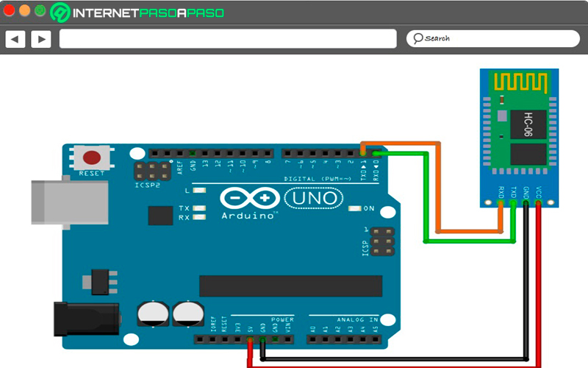Click the L LED indicator

(199, 191)
